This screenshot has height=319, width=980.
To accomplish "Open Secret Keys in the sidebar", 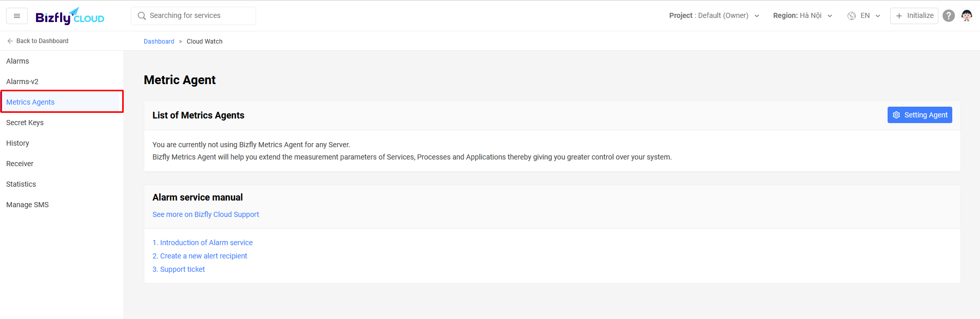I will [62, 123].
